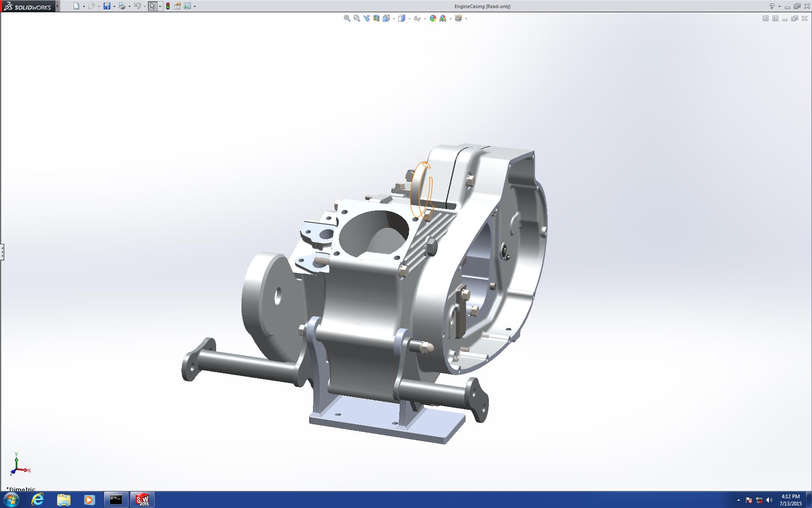The image size is (812, 508).
Task: Toggle the Section View tool
Action: [x=376, y=18]
